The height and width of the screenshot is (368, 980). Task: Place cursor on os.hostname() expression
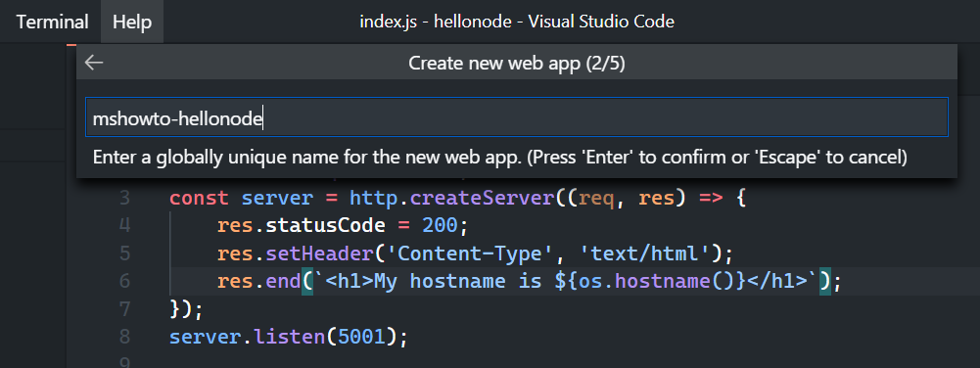pos(656,281)
